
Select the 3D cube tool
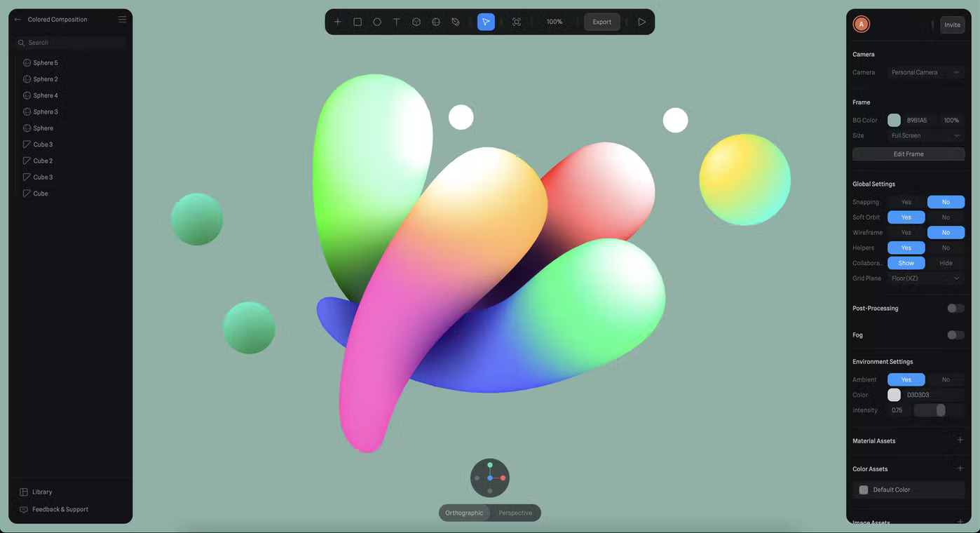[416, 22]
